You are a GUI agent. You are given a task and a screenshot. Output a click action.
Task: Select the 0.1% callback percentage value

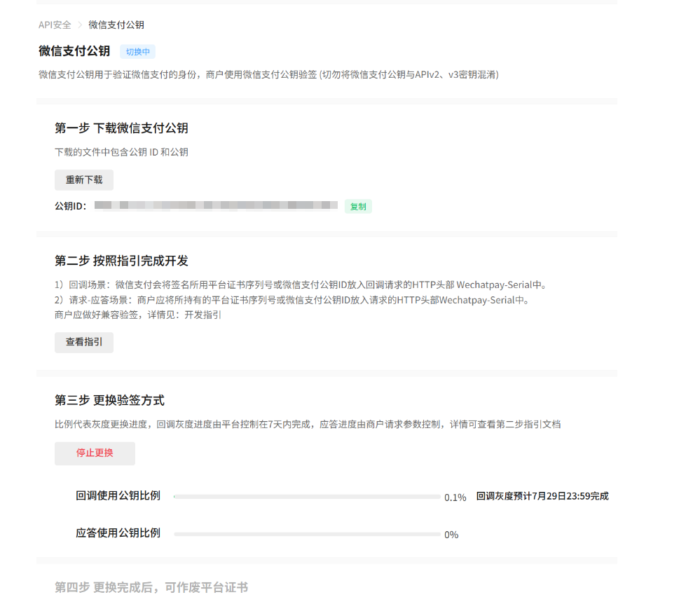tap(455, 497)
